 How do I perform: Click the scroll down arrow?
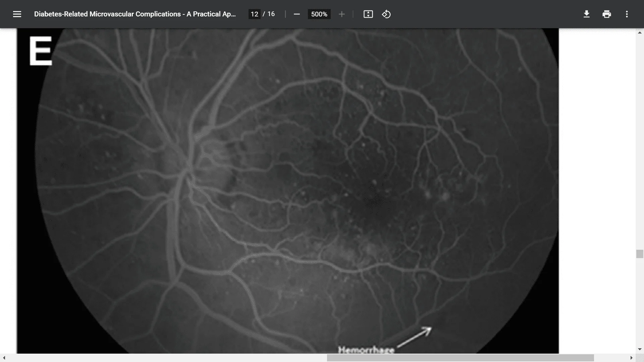pyautogui.click(x=640, y=349)
